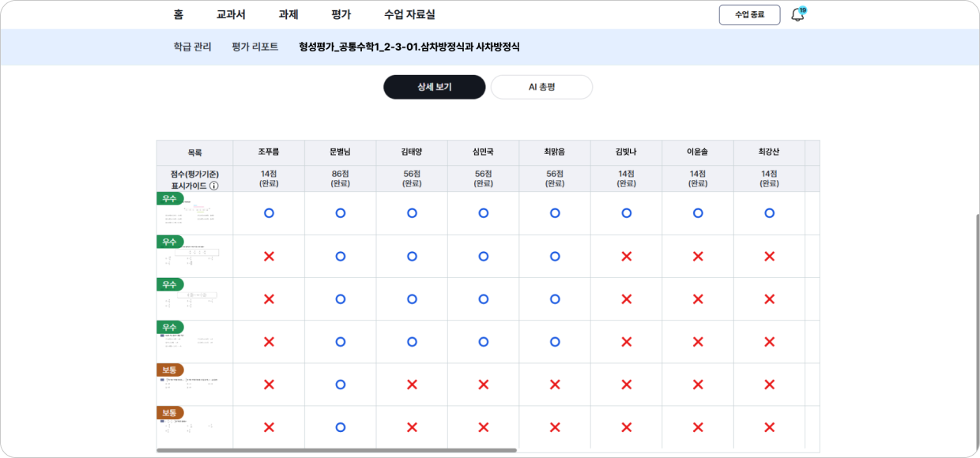Click 문별님's circle mark in last row

coord(340,427)
